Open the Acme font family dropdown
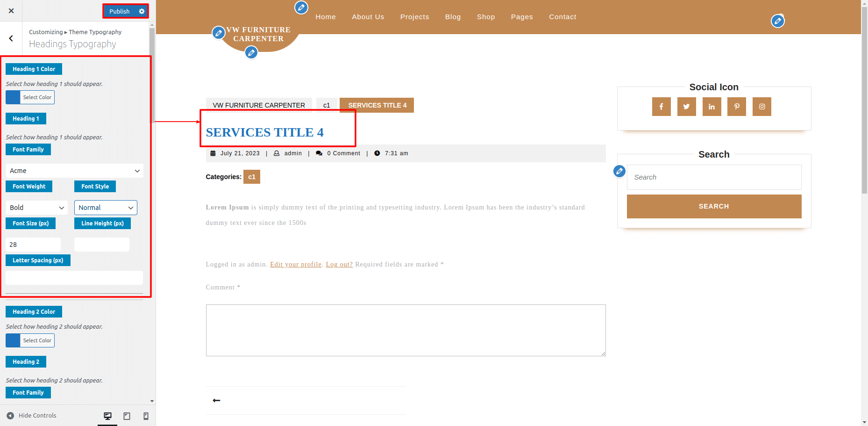The width and height of the screenshot is (868, 426). click(x=74, y=171)
